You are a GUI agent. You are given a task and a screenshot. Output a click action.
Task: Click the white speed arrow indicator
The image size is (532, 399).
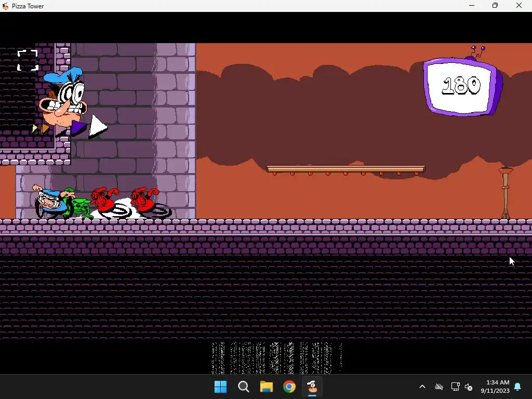coord(98,127)
